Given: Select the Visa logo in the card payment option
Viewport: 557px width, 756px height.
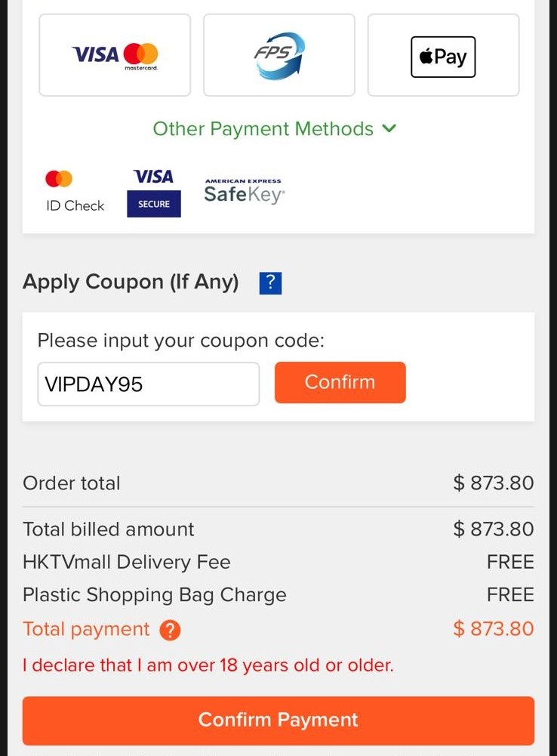Looking at the screenshot, I should 95,54.
